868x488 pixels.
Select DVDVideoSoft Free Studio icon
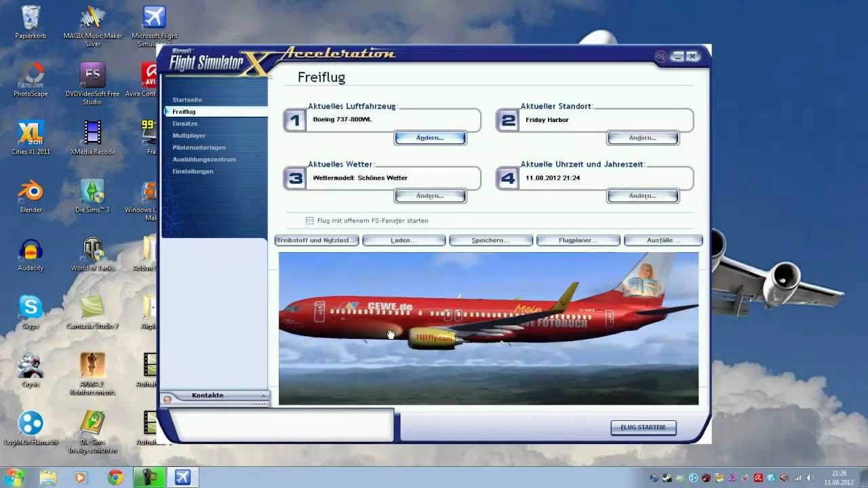click(x=92, y=84)
